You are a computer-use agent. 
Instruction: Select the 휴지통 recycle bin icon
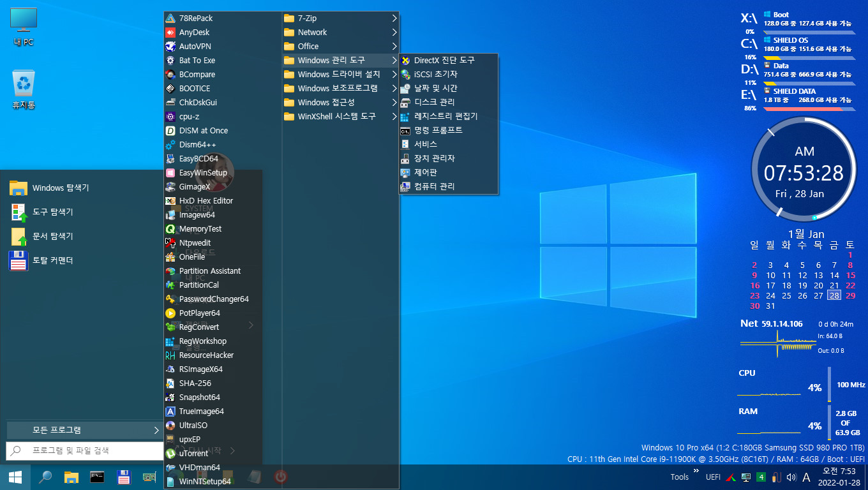point(24,89)
